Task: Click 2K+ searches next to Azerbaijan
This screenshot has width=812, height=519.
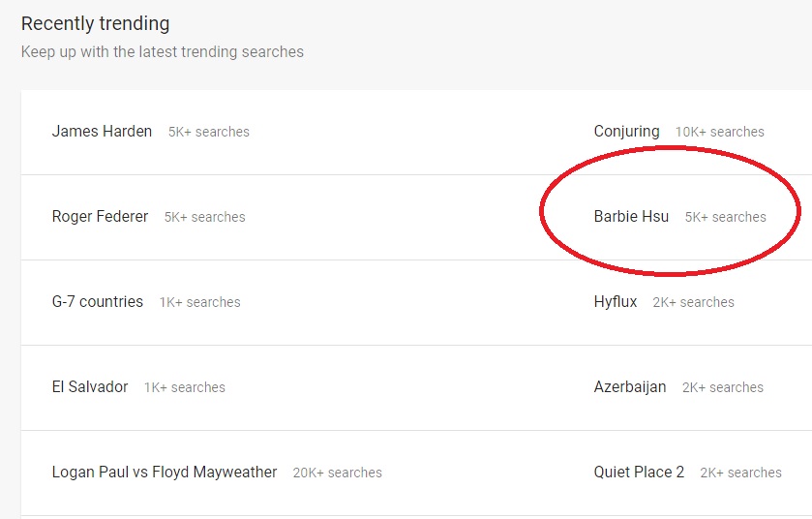Action: (723, 387)
